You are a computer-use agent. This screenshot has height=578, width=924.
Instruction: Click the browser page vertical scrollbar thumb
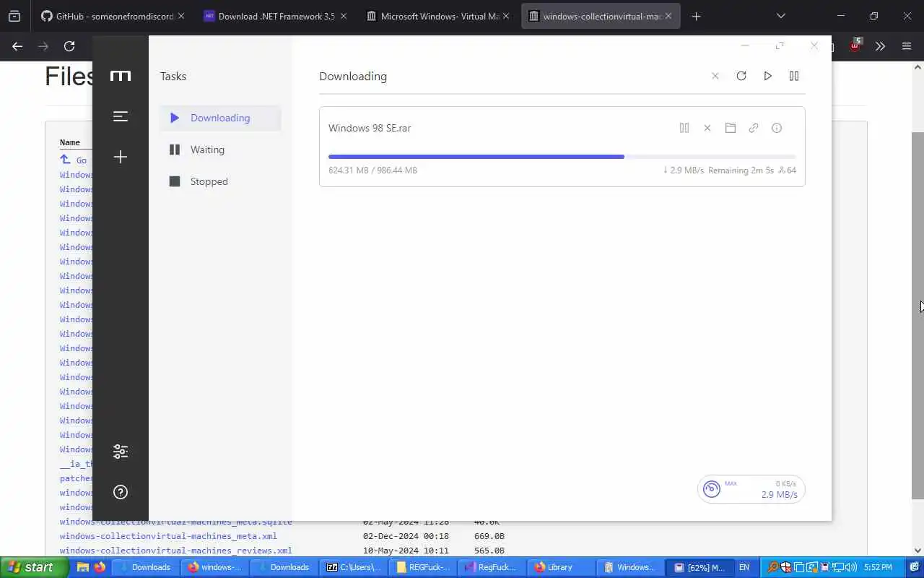918,315
